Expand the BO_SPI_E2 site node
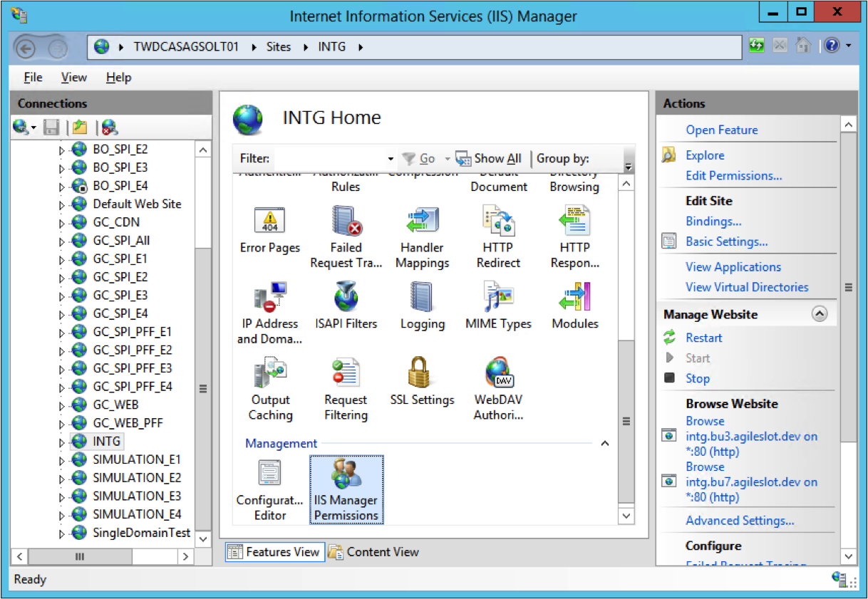This screenshot has height=599, width=868. click(x=62, y=150)
